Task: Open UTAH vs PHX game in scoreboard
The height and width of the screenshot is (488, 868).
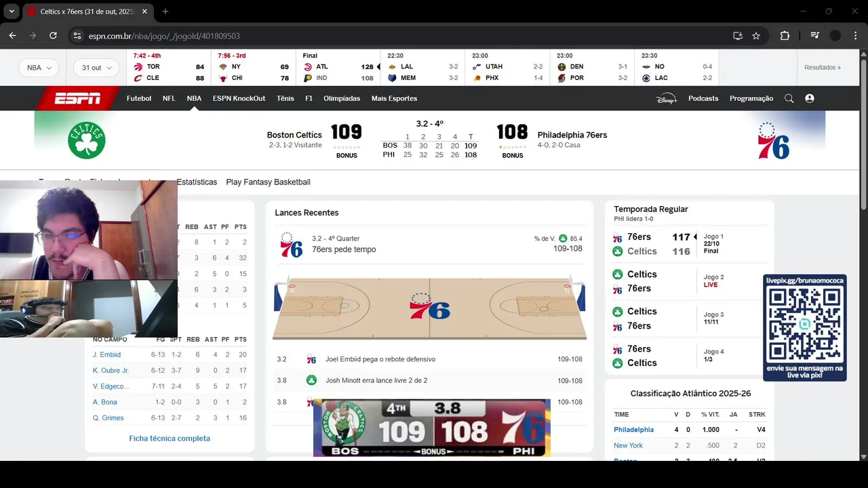Action: tap(507, 67)
